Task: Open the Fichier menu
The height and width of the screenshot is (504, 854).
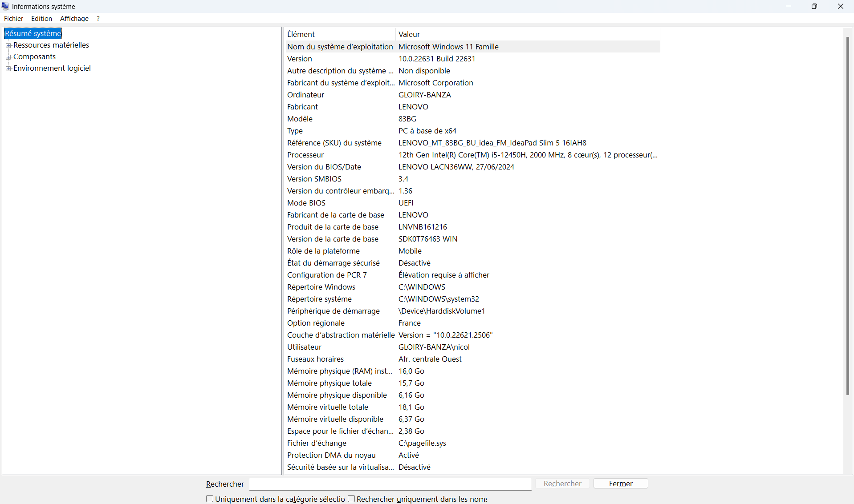Action: tap(13, 18)
